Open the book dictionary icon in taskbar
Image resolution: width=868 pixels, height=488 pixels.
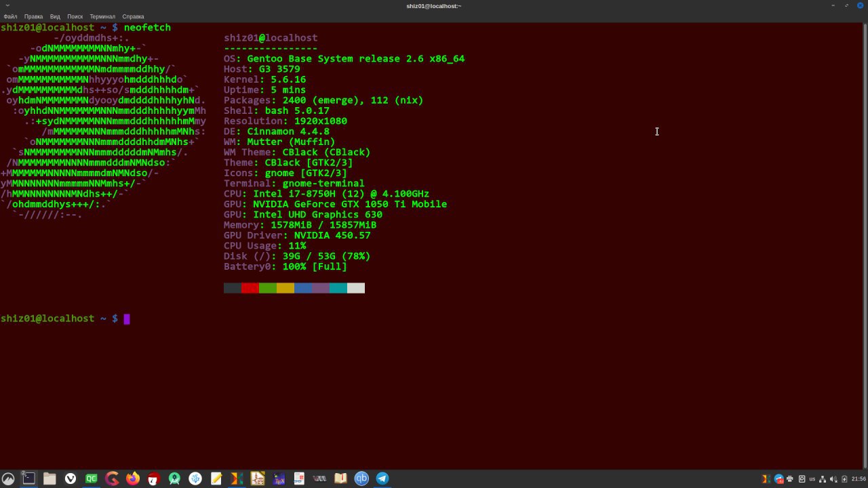[x=340, y=479]
